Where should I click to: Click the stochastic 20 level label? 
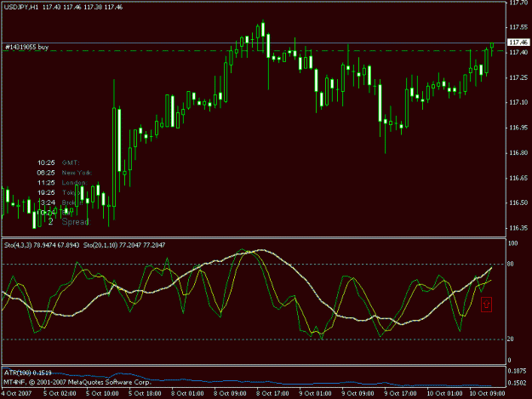[510, 339]
